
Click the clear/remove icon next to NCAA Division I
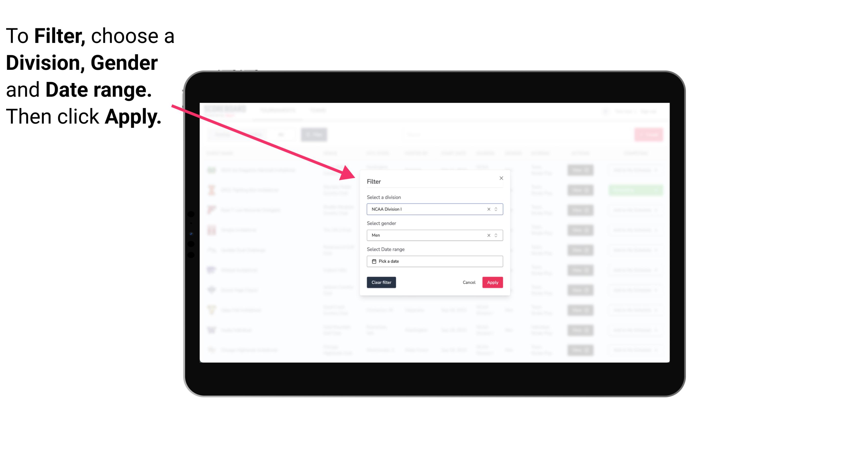[x=488, y=209]
